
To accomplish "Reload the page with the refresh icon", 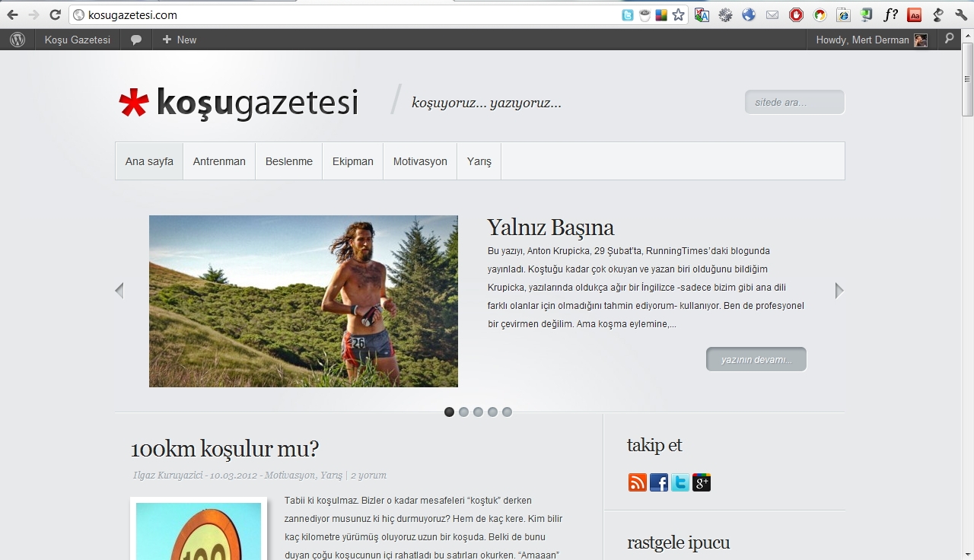I will tap(55, 14).
